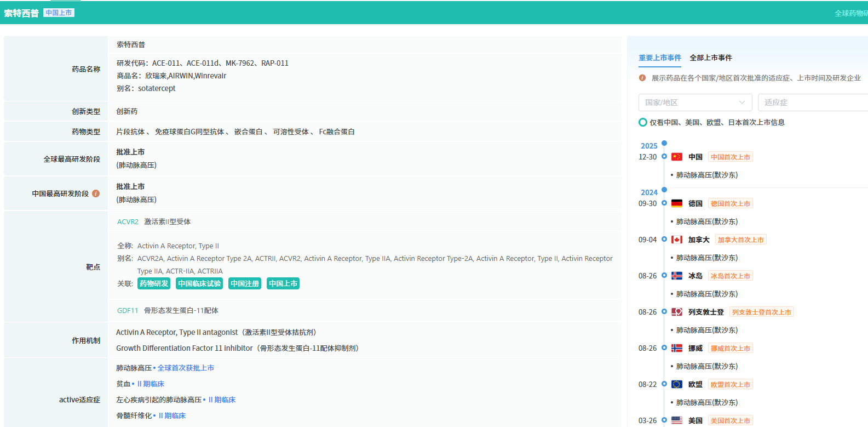Click the info icon beside 中国最高研发阶段
This screenshot has width=868, height=427.
pyautogui.click(x=96, y=193)
